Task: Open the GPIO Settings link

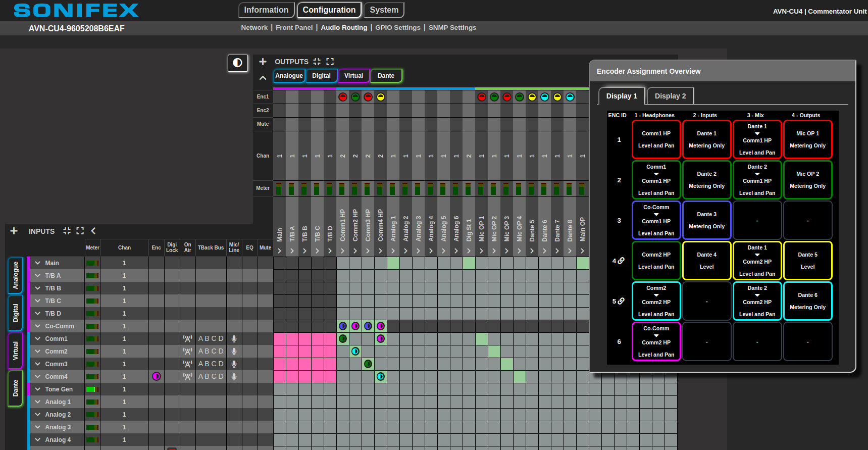Action: (397, 28)
